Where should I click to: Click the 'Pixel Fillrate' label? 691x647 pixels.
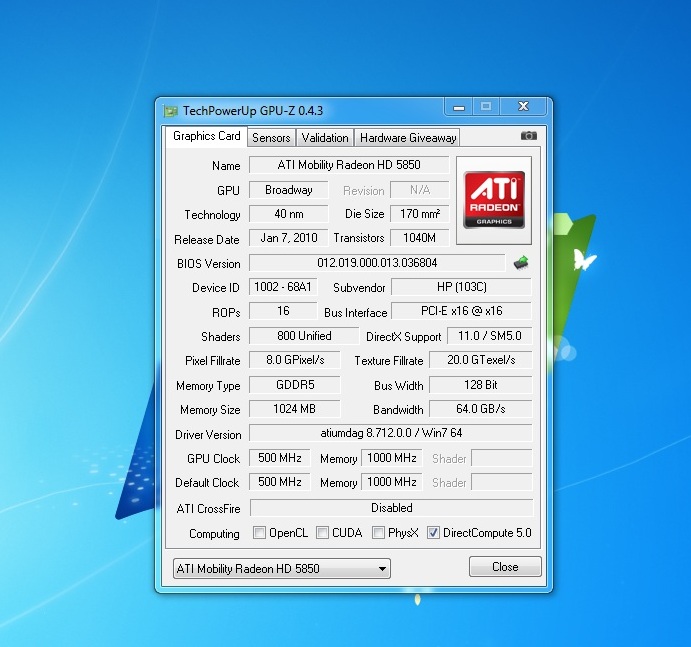click(x=212, y=361)
